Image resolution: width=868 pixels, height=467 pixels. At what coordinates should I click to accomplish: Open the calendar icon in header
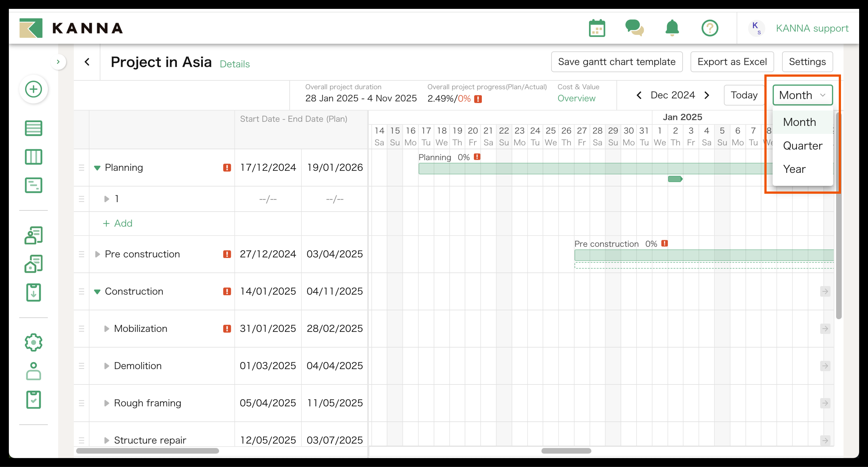point(597,28)
